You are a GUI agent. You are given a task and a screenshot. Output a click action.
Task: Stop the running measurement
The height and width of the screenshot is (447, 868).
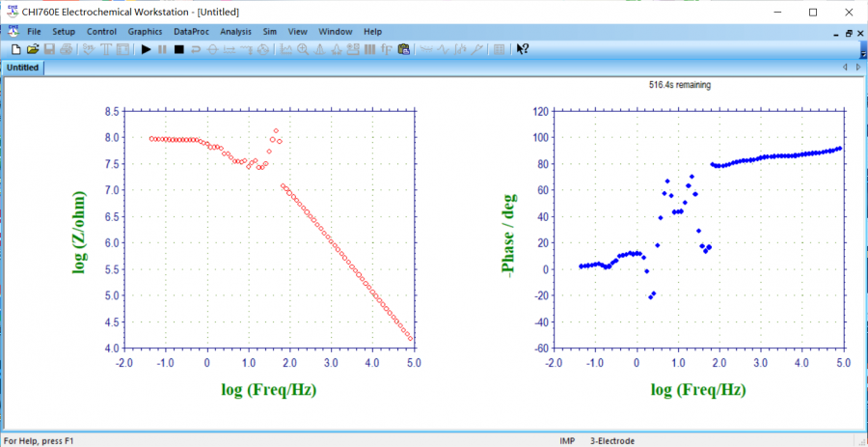[178, 49]
